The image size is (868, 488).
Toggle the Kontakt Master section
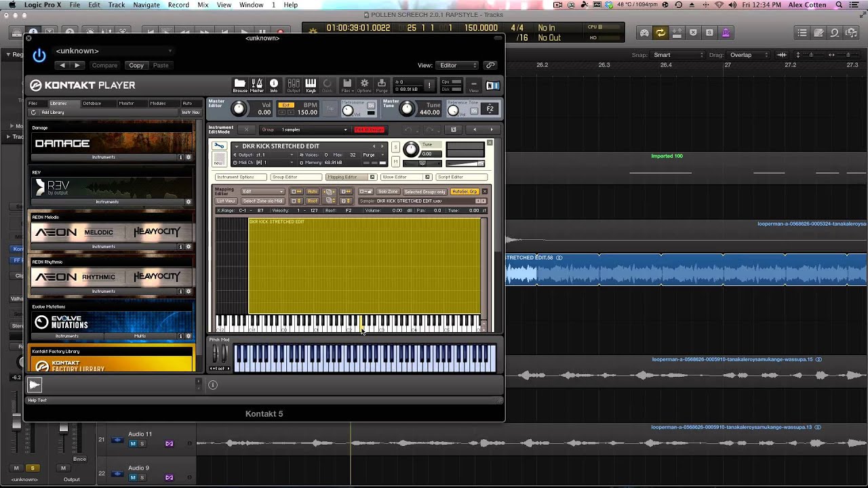click(257, 85)
